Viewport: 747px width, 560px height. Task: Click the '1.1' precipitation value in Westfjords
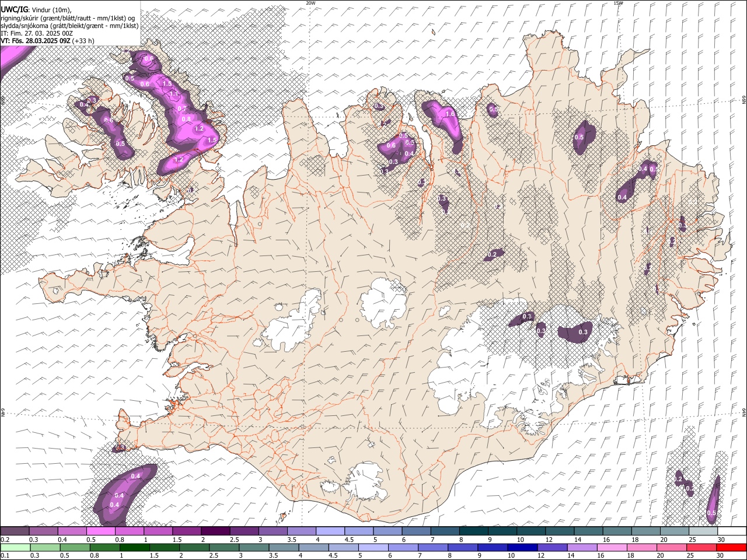coord(174,94)
